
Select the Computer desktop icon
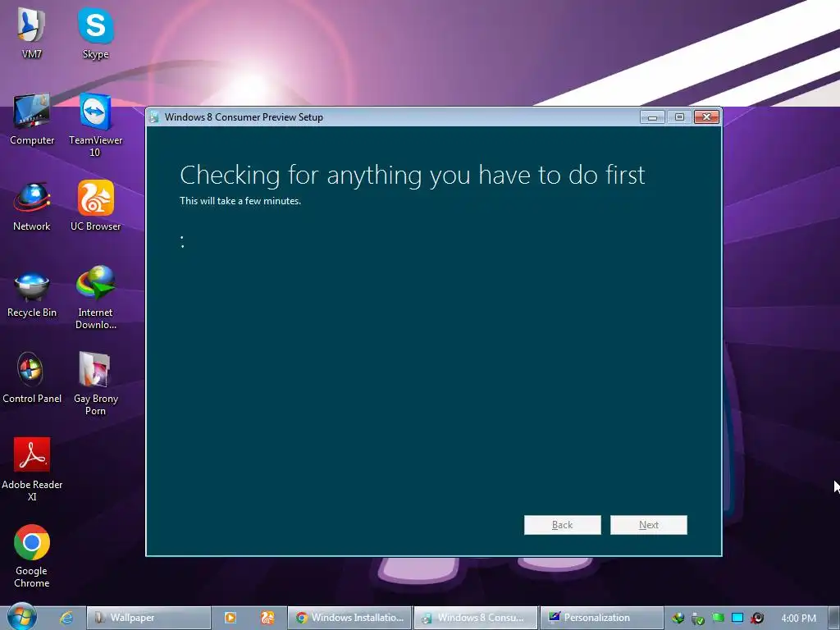click(32, 119)
